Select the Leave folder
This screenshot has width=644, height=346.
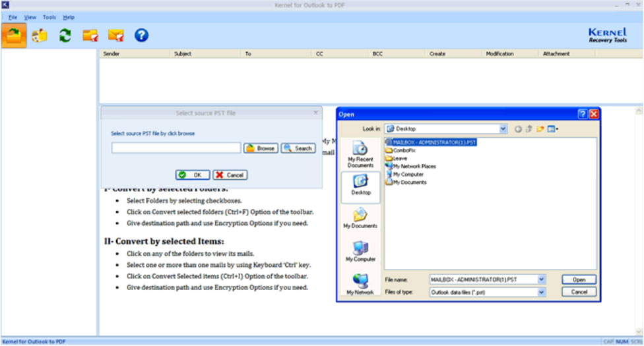397,158
